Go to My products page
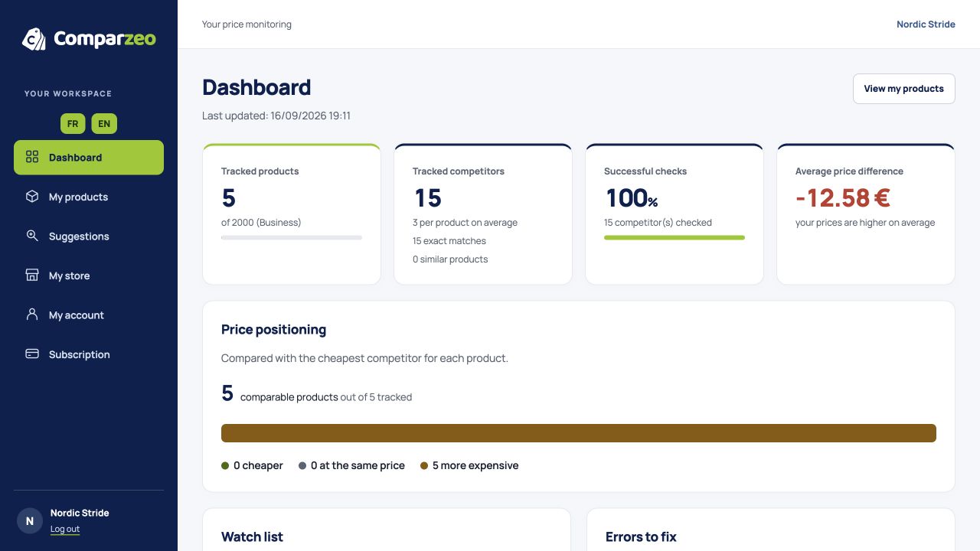This screenshot has width=980, height=551. tap(89, 197)
